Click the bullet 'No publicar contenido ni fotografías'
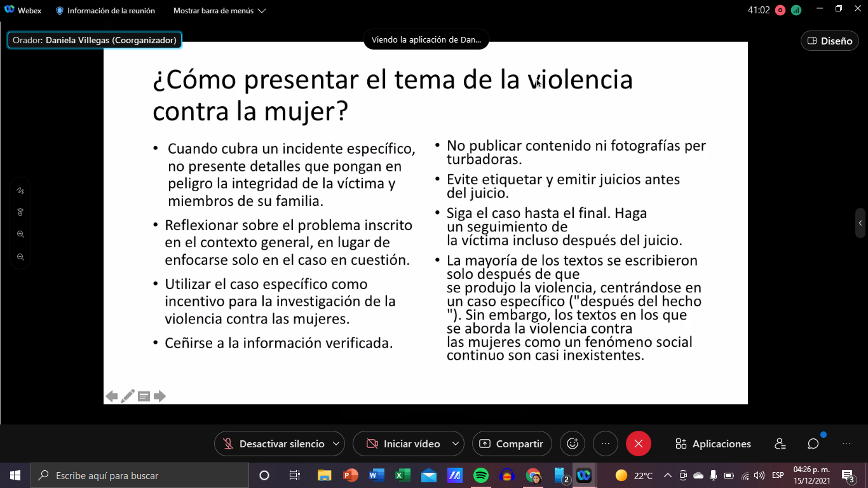Image resolution: width=868 pixels, height=488 pixels. pos(576,152)
